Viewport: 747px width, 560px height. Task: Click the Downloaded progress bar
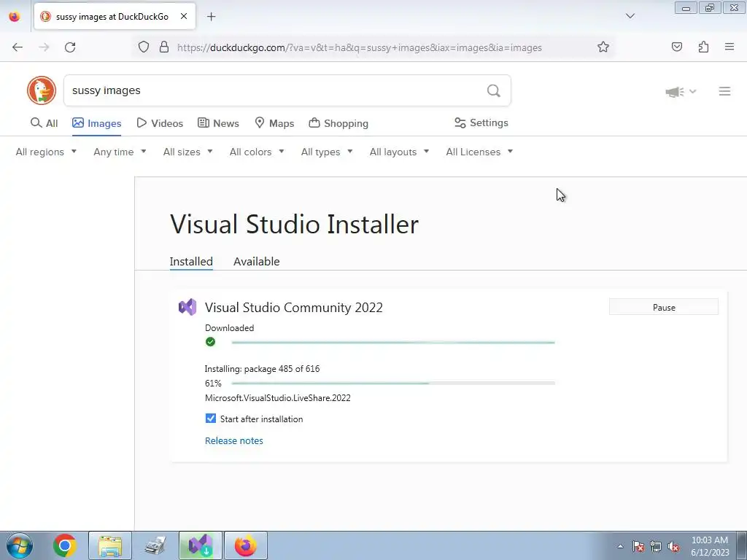tap(393, 343)
